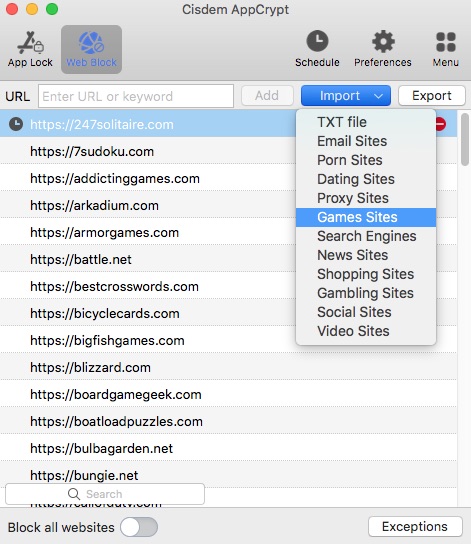The image size is (471, 544).
Task: Select the https://boardgamegeek.com row
Action: [228, 394]
